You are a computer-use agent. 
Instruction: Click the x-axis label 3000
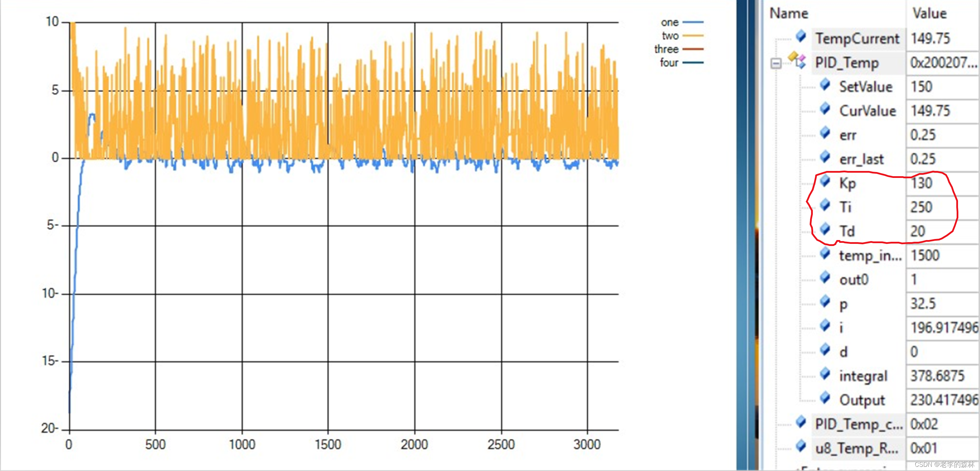pos(587,444)
